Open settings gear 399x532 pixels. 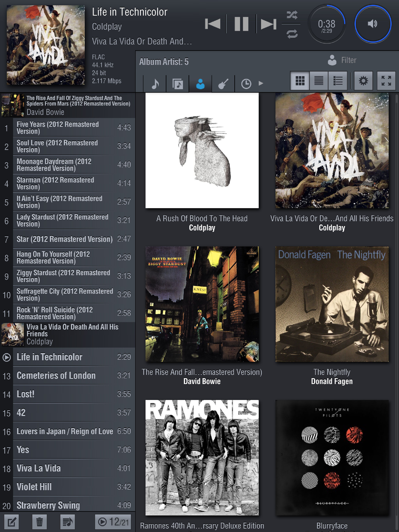[x=363, y=81]
